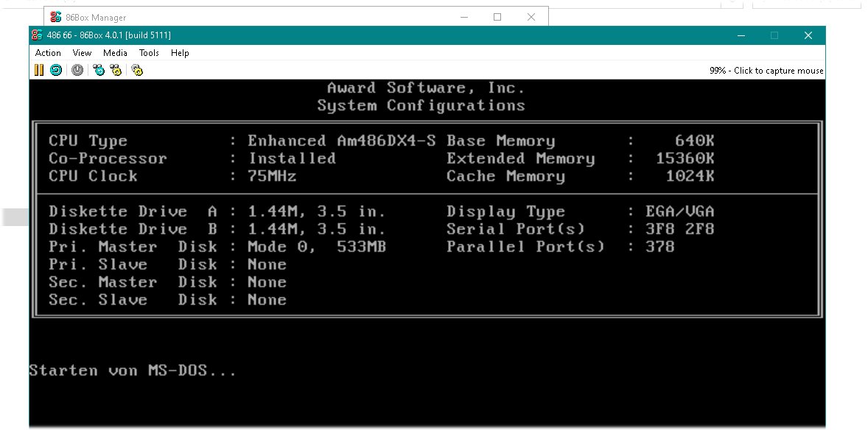Hard reset the emulated machine
This screenshot has height=430, width=868.
(x=56, y=70)
